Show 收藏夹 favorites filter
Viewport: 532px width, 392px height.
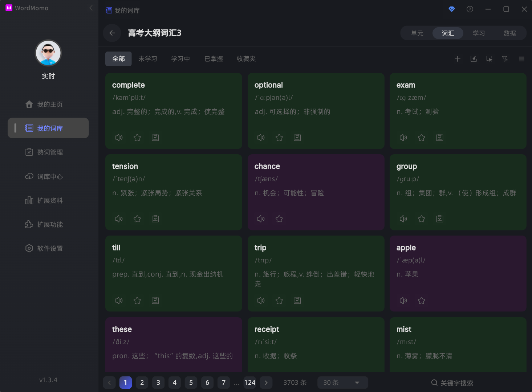(x=246, y=59)
